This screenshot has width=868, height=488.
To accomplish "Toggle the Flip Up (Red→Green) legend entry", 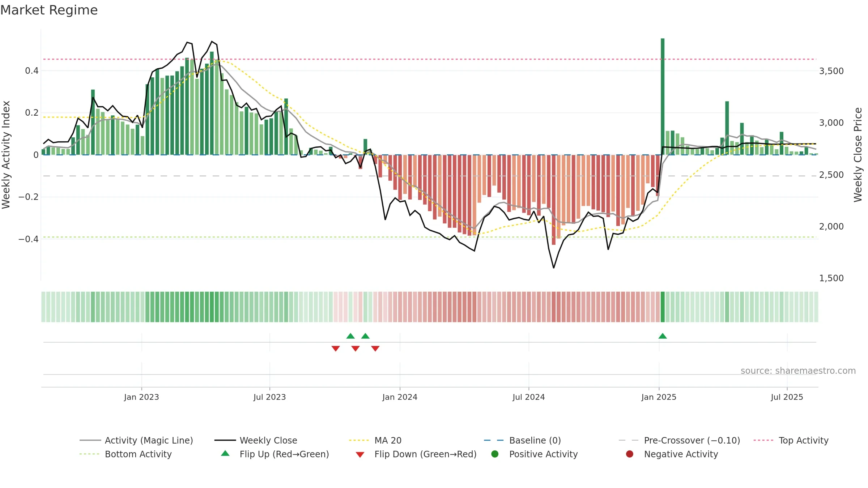I will (x=275, y=454).
